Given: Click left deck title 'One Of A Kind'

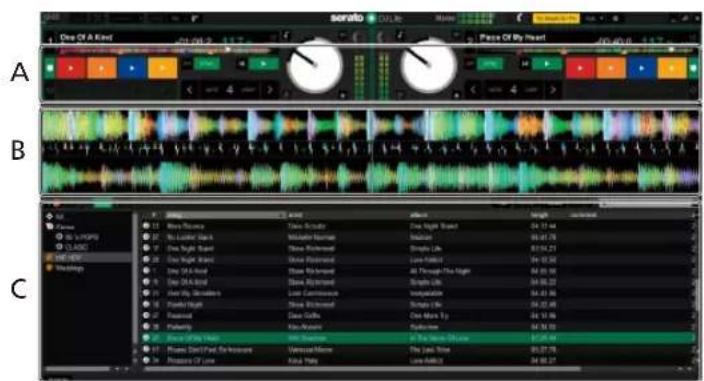Looking at the screenshot, I should point(86,37).
